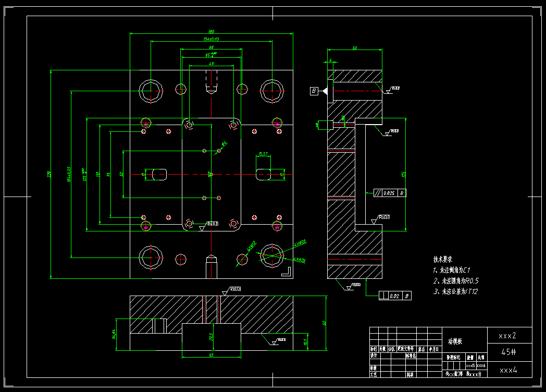Click the 88 width dimension text

212,47
